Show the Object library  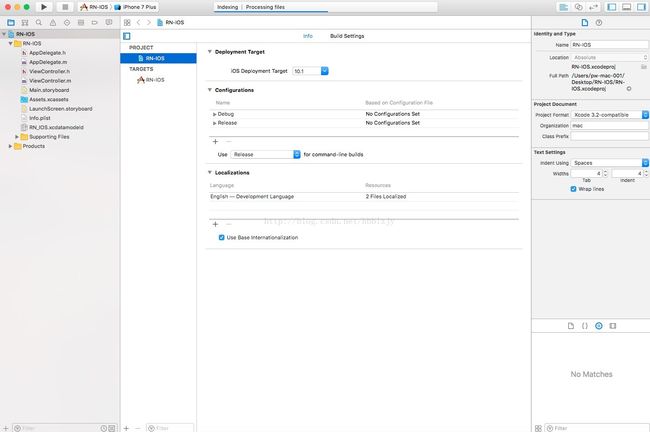[599, 326]
